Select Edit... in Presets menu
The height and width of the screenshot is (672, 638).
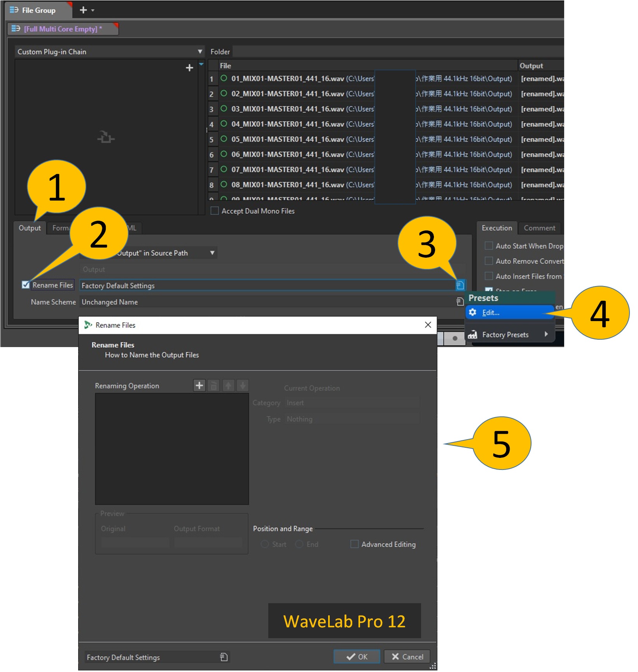(491, 312)
